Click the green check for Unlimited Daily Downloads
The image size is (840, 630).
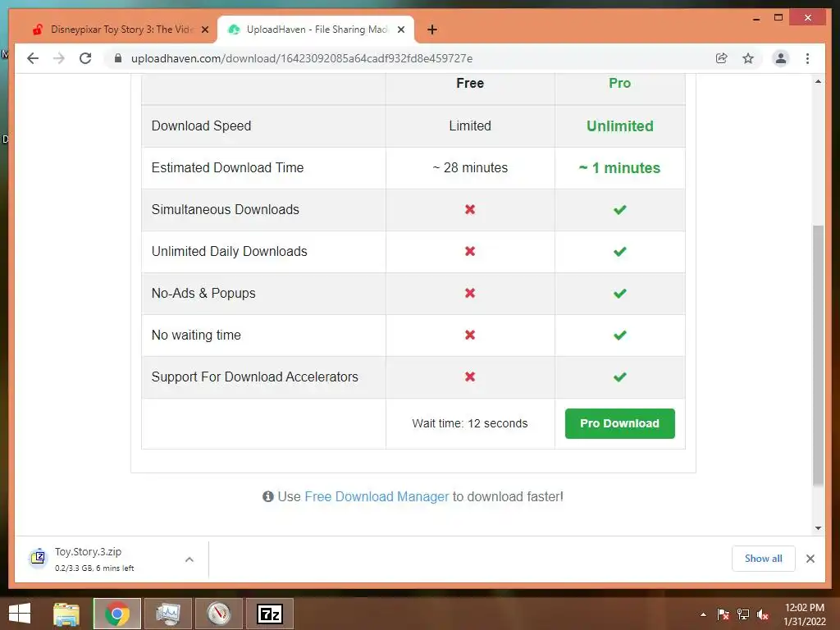pyautogui.click(x=620, y=251)
